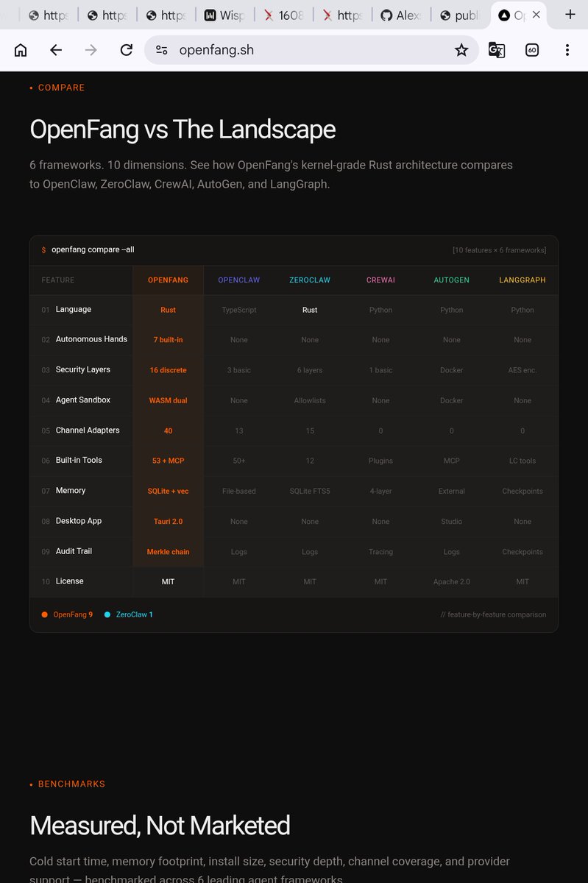Switch to the 1608 tab
The height and width of the screenshot is (883, 588).
(x=284, y=15)
